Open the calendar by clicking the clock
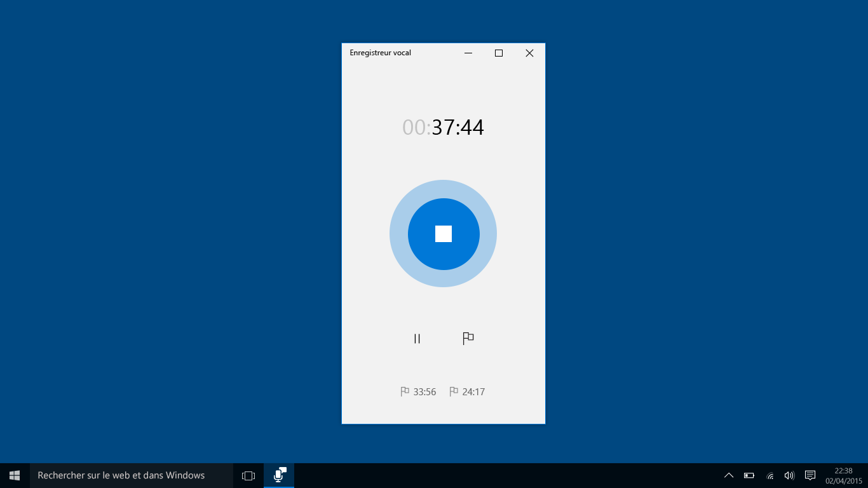 pyautogui.click(x=839, y=475)
